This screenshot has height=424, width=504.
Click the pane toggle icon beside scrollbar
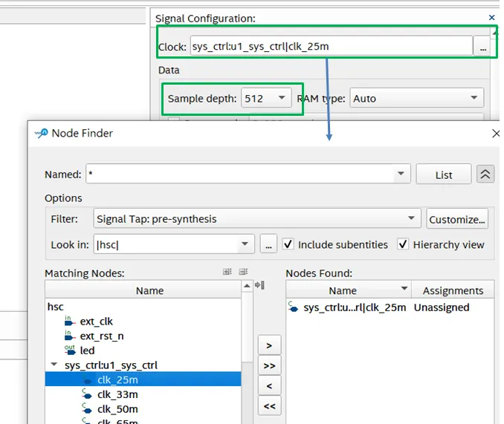(259, 284)
